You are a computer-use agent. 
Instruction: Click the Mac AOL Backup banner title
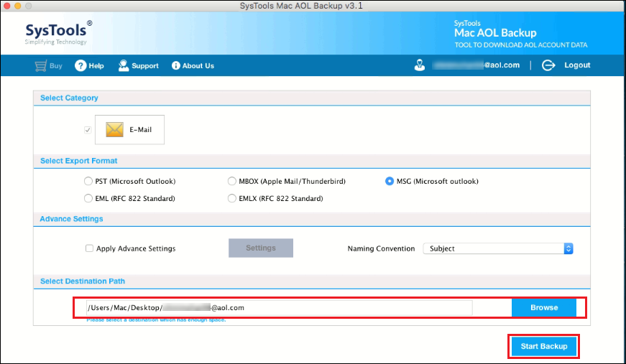pos(495,33)
